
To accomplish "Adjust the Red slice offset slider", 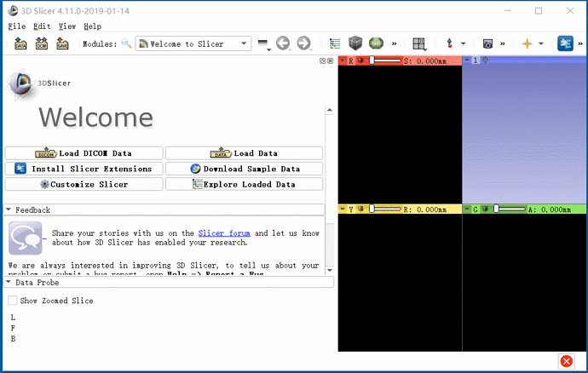I will [385, 60].
